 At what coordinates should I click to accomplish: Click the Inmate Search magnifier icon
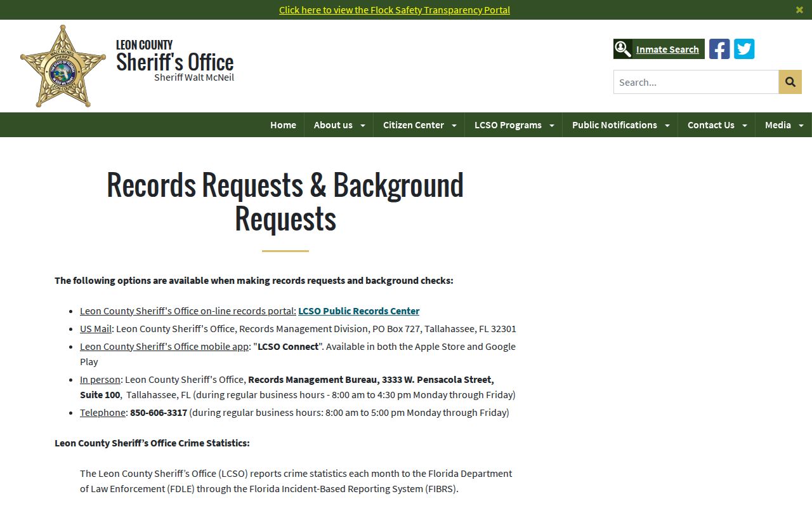point(623,49)
